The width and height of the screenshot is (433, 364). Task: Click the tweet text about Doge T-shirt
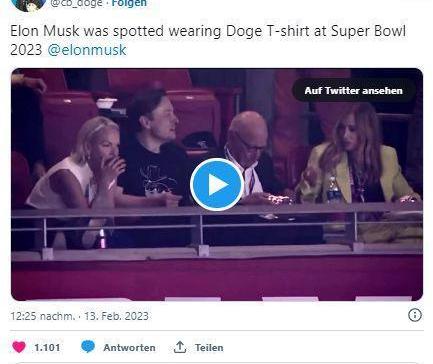208,40
